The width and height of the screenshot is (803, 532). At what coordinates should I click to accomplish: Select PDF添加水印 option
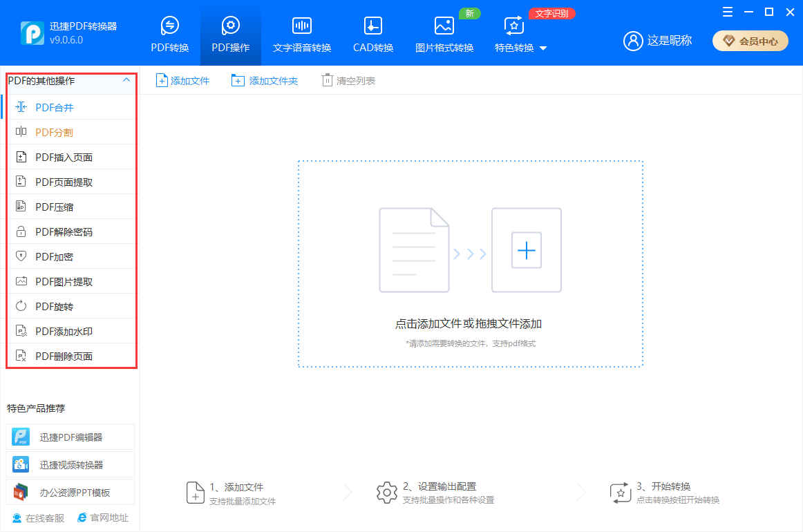click(x=64, y=331)
